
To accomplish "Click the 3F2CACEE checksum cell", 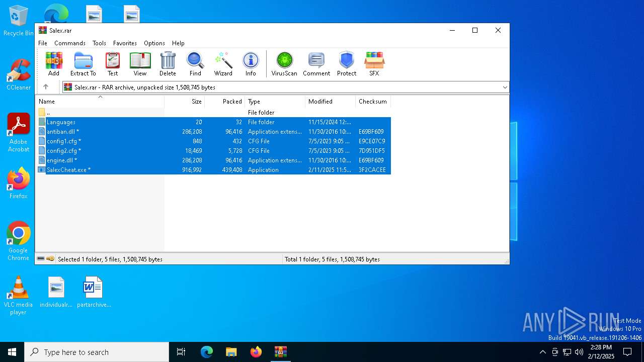I will point(372,170).
